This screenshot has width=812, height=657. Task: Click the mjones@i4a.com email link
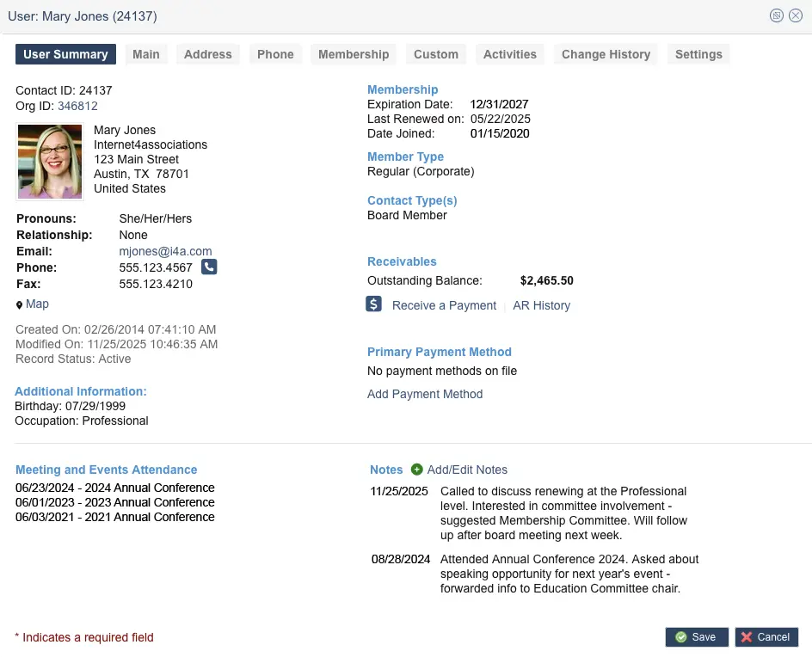165,251
